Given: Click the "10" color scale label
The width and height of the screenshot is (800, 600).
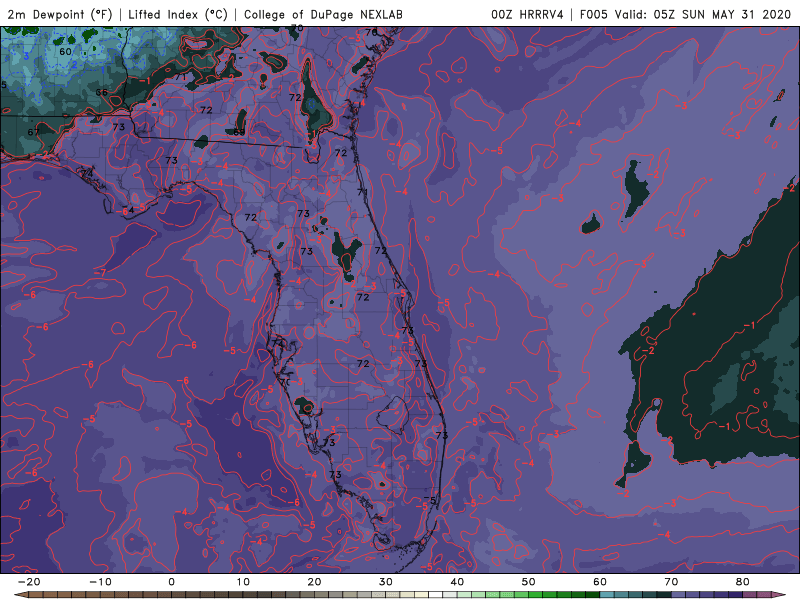Looking at the screenshot, I should [243, 582].
